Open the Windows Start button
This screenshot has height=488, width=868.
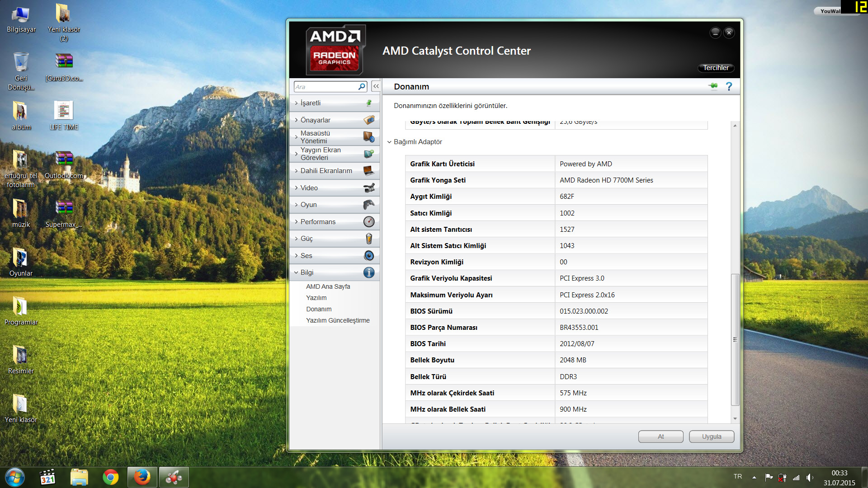coord(15,477)
